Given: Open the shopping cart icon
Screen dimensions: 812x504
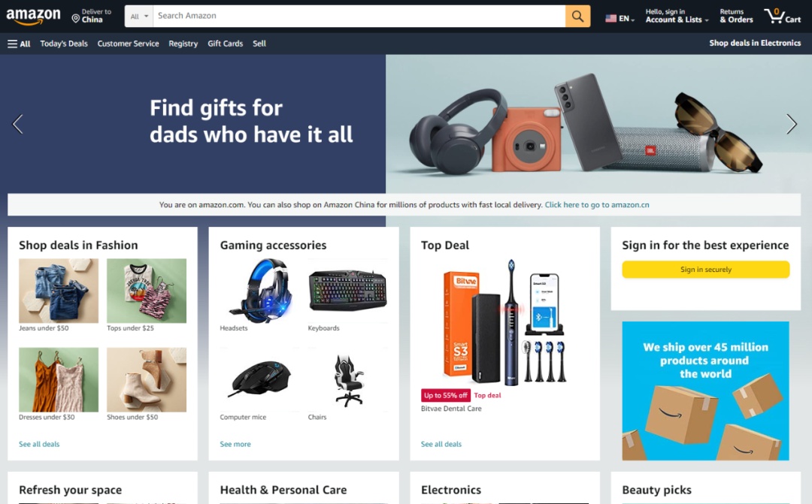Looking at the screenshot, I should pyautogui.click(x=782, y=16).
